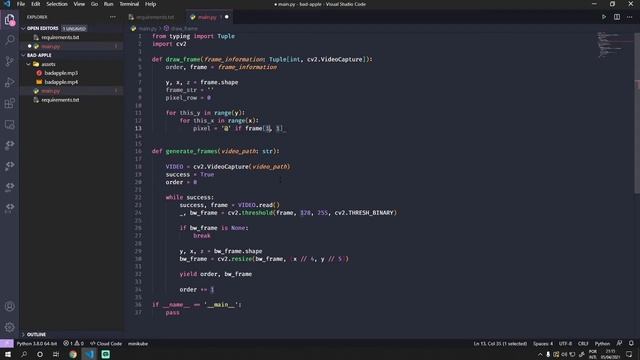640x360 pixels.
Task: Collapse the assets folder
Action: click(x=28, y=64)
